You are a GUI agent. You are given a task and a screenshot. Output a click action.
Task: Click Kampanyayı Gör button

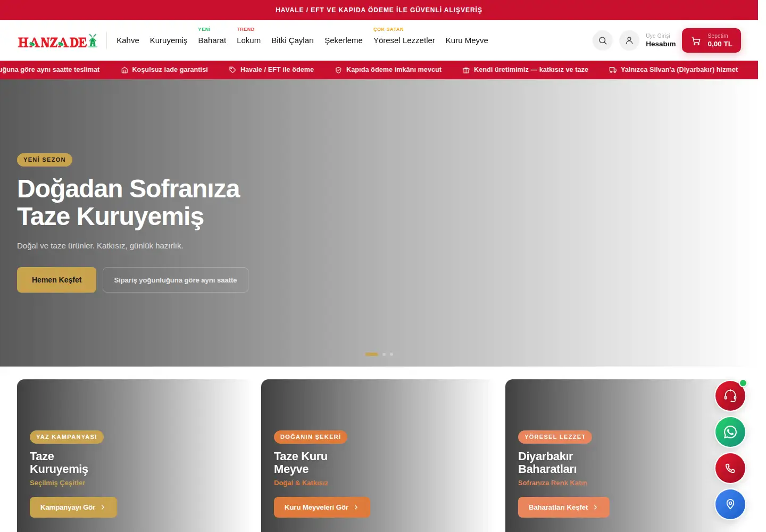click(73, 508)
